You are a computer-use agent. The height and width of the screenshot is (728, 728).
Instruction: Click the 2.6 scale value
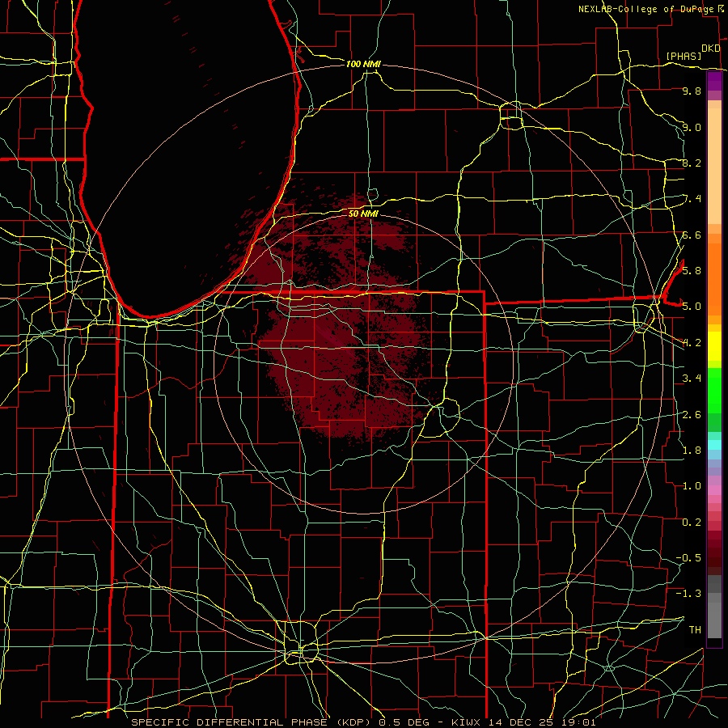692,414
